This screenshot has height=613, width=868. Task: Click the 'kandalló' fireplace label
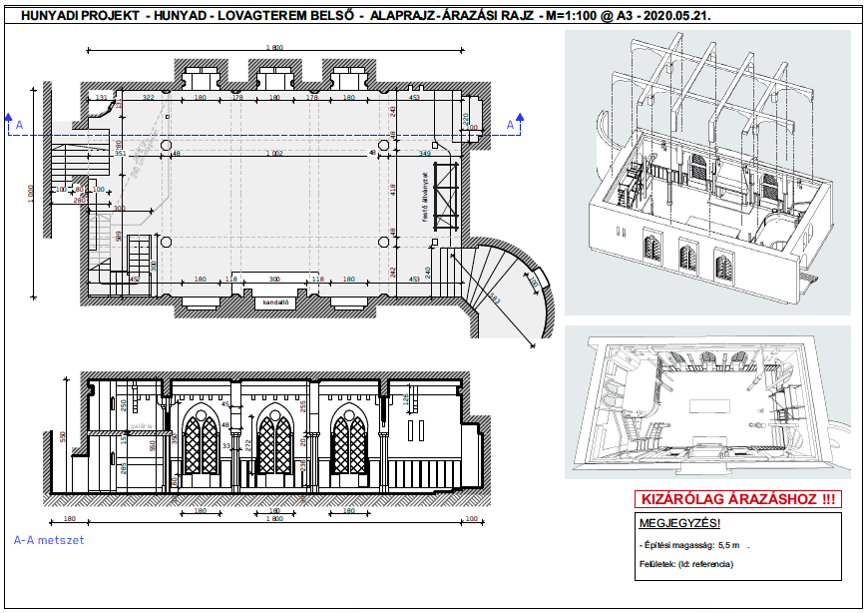[x=275, y=303]
